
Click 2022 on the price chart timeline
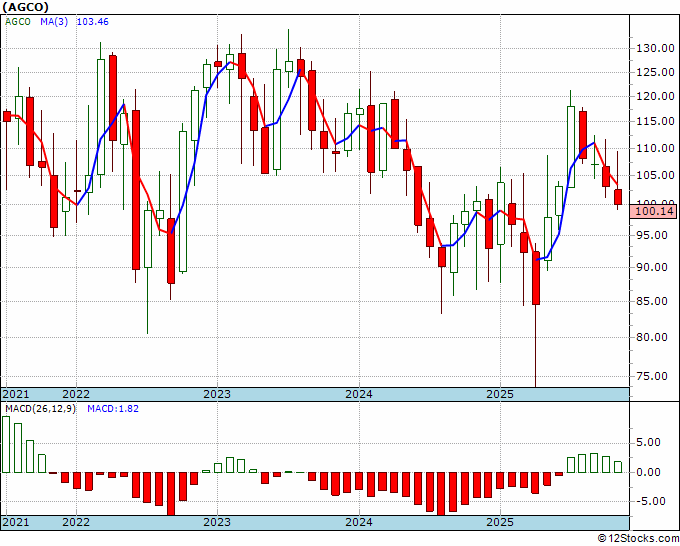(x=76, y=394)
